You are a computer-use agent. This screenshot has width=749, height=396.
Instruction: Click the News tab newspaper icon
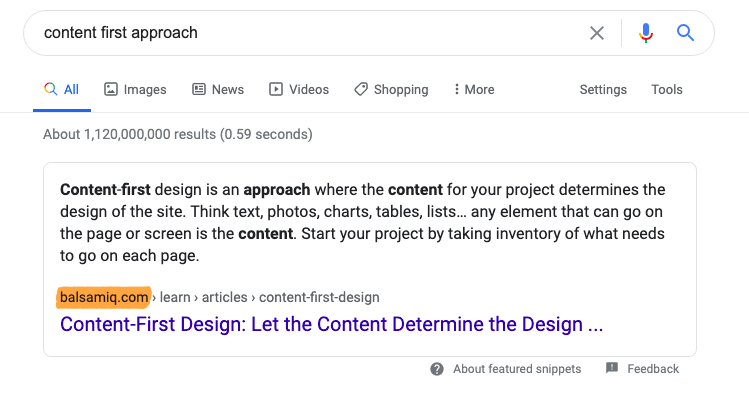coord(199,89)
